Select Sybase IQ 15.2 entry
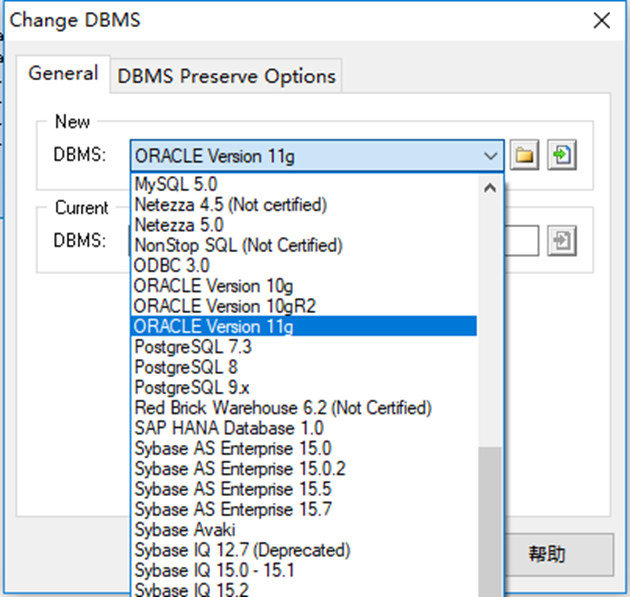 tap(304, 589)
